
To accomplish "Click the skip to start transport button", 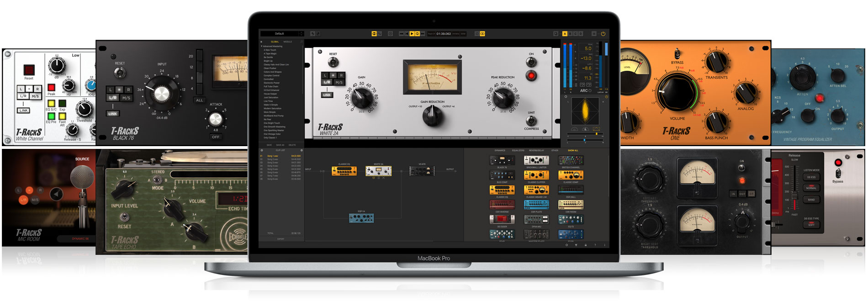I will pyautogui.click(x=401, y=34).
